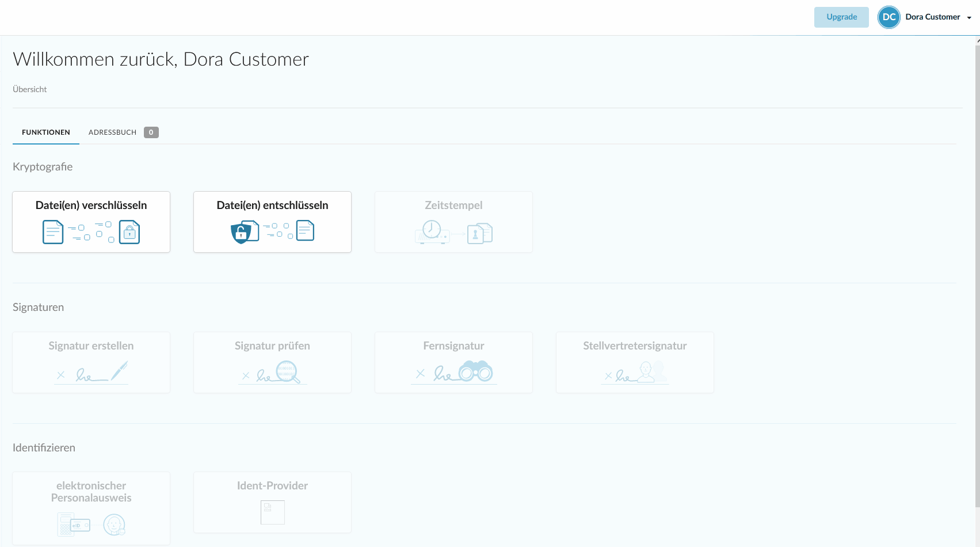The image size is (980, 547).
Task: Open the Signatur prüfen card
Action: click(272, 362)
